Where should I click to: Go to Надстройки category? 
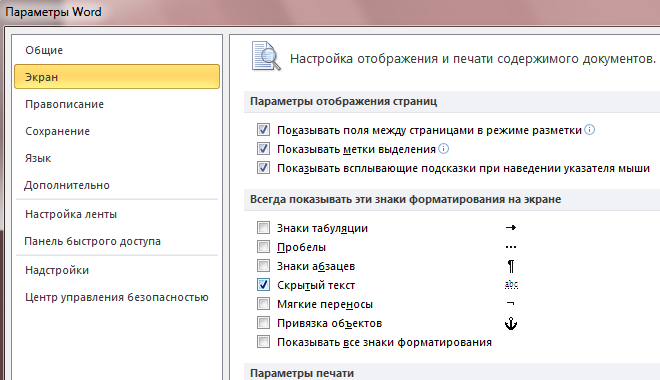pos(117,270)
